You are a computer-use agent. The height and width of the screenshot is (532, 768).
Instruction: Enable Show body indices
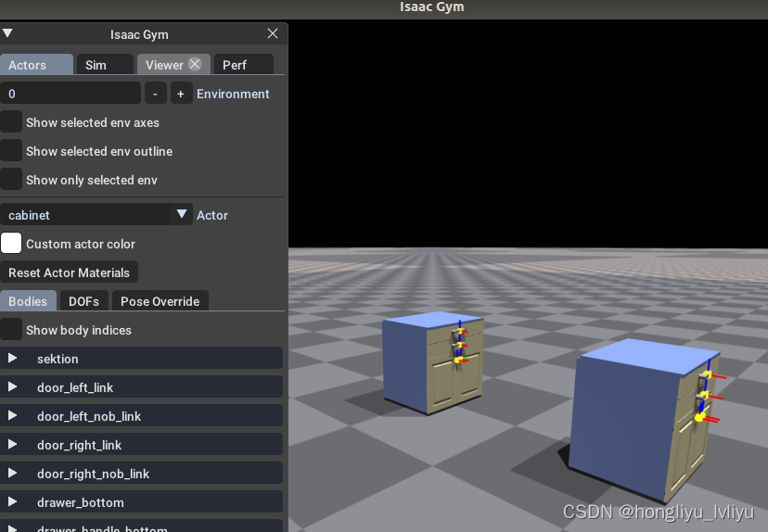click(x=11, y=329)
